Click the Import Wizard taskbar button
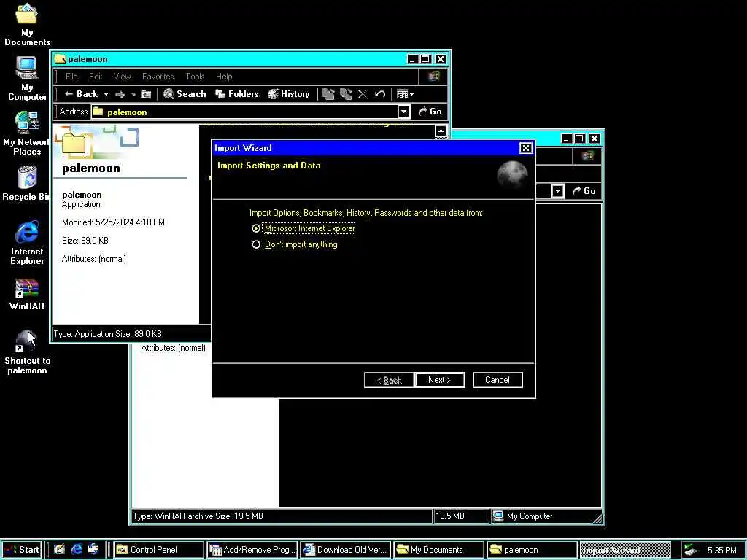Screen dimensions: 747x560 click(625, 550)
